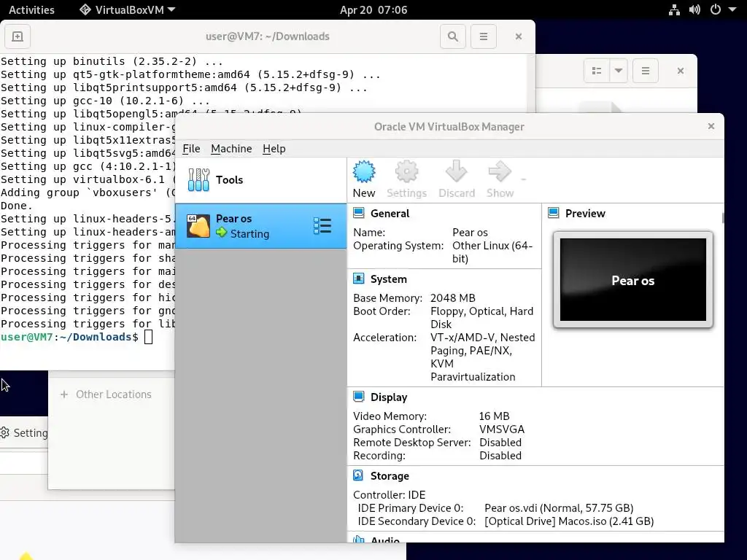Click the VirtualBoxVM app icon in top bar
This screenshot has width=747, height=560.
85,9
